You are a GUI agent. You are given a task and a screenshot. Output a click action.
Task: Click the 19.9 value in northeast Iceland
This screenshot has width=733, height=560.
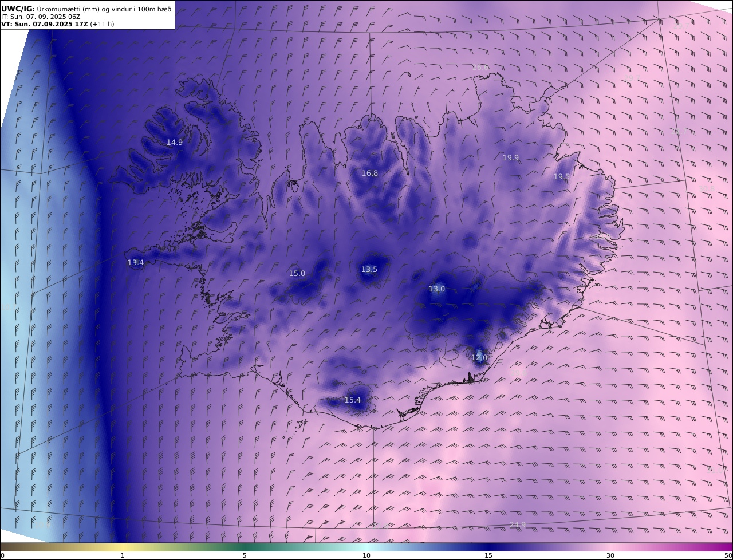511,158
